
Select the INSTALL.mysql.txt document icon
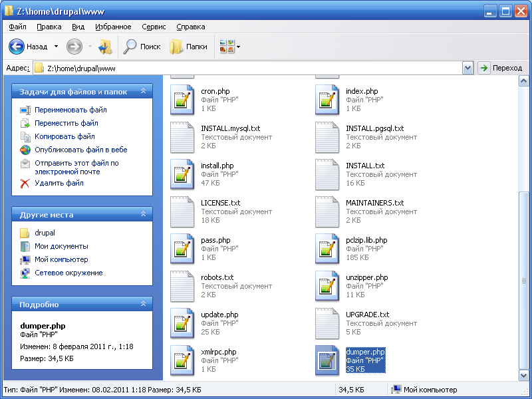182,137
